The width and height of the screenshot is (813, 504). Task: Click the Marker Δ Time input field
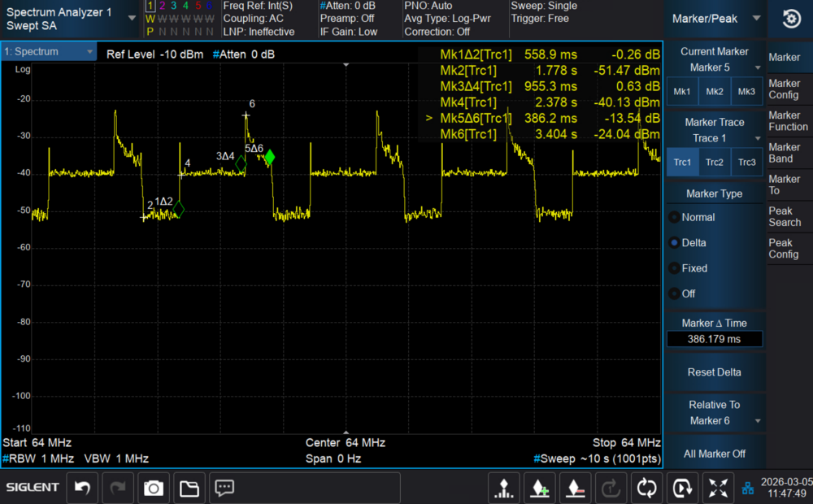(714, 339)
